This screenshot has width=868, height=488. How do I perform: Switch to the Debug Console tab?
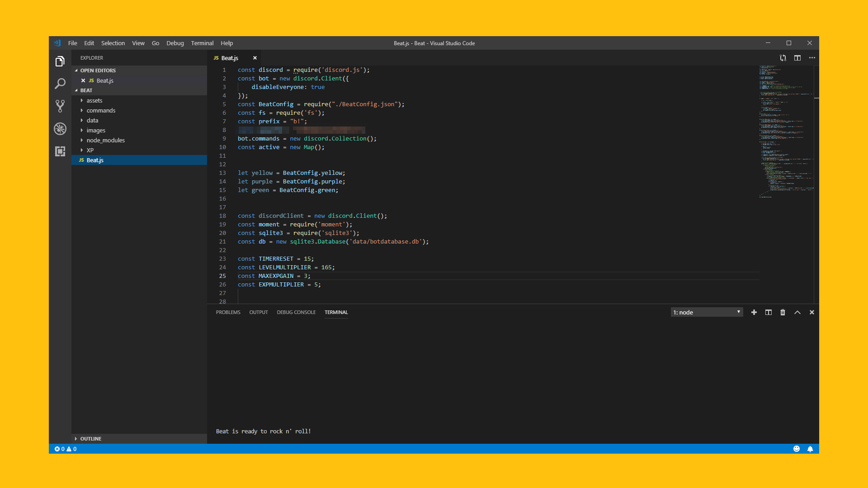[296, 312]
